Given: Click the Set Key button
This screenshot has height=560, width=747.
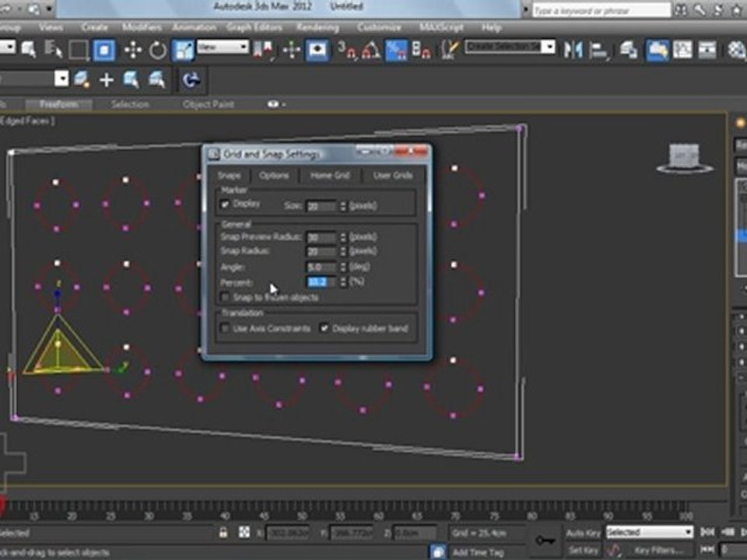Looking at the screenshot, I should (x=584, y=551).
